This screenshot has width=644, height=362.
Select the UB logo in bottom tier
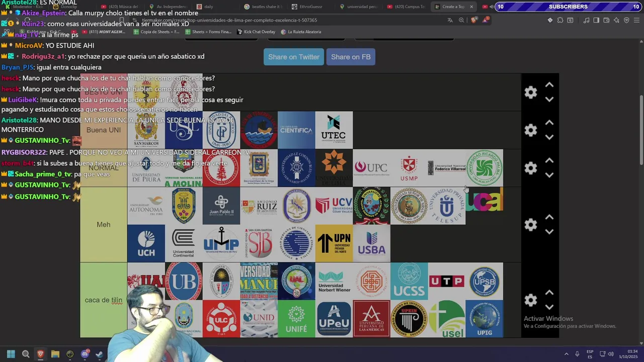click(x=184, y=281)
